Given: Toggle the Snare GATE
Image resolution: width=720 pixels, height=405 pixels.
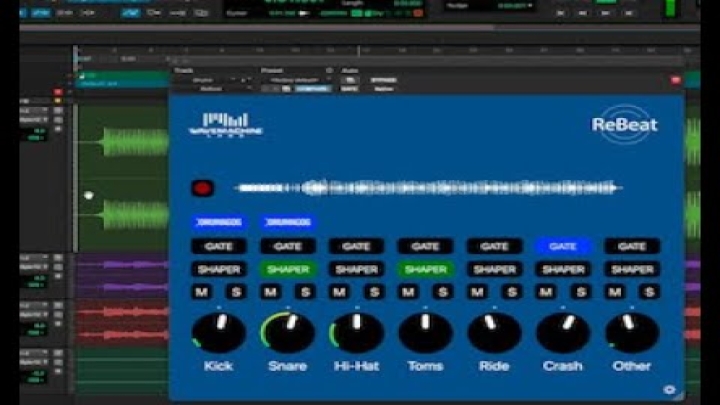Looking at the screenshot, I should (287, 247).
